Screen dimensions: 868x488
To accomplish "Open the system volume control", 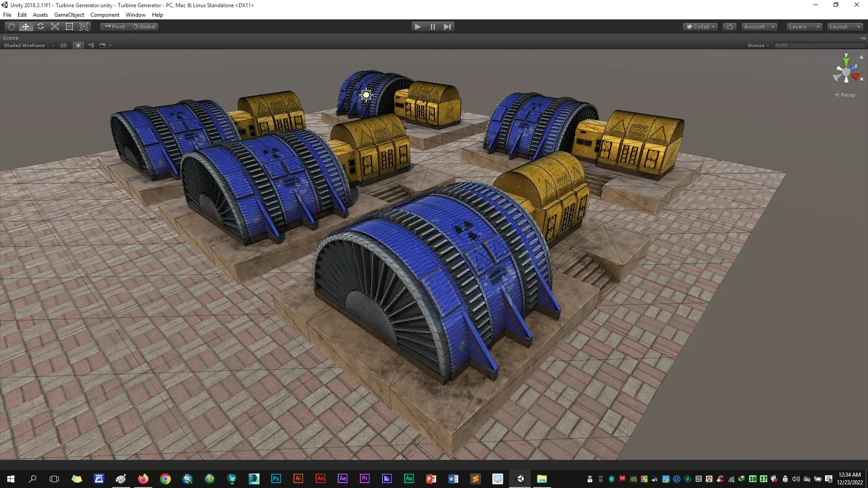I will click(x=796, y=479).
